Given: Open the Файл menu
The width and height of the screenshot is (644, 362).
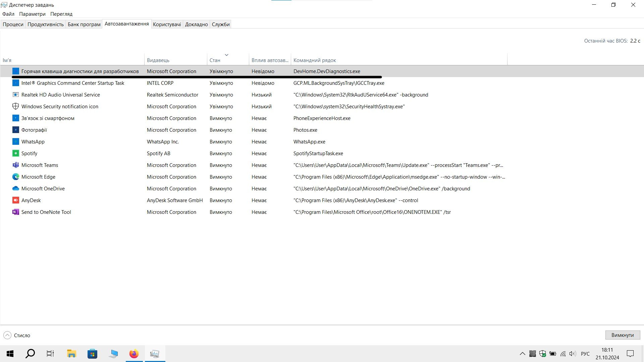Looking at the screenshot, I should (8, 14).
